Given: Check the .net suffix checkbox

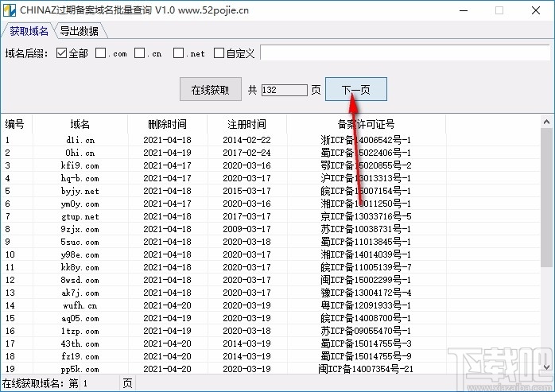Looking at the screenshot, I should 178,53.
